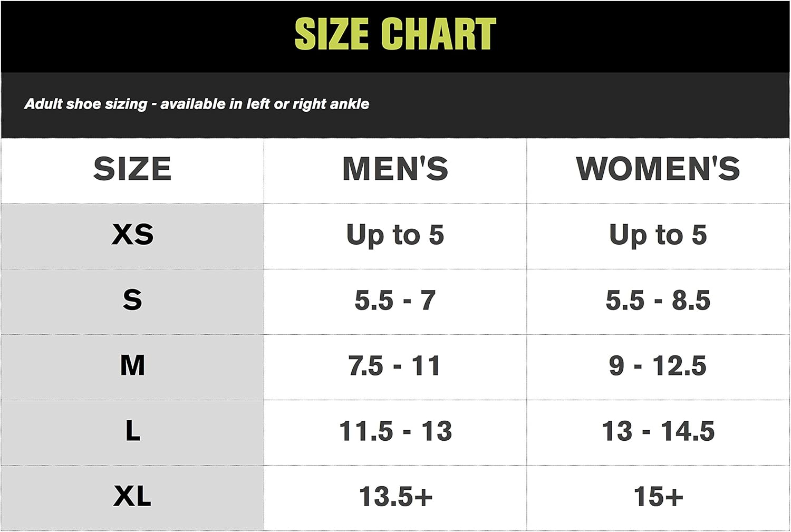Click the S size row label
The width and height of the screenshot is (791, 532).
point(132,300)
